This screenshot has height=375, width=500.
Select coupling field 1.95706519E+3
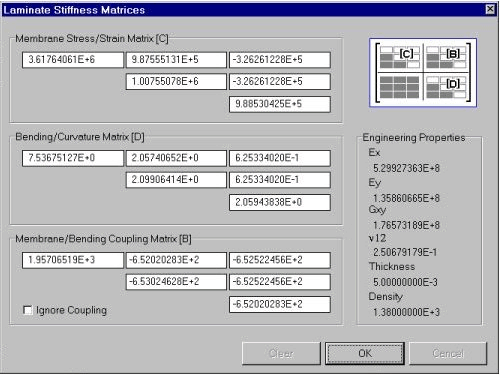73,260
